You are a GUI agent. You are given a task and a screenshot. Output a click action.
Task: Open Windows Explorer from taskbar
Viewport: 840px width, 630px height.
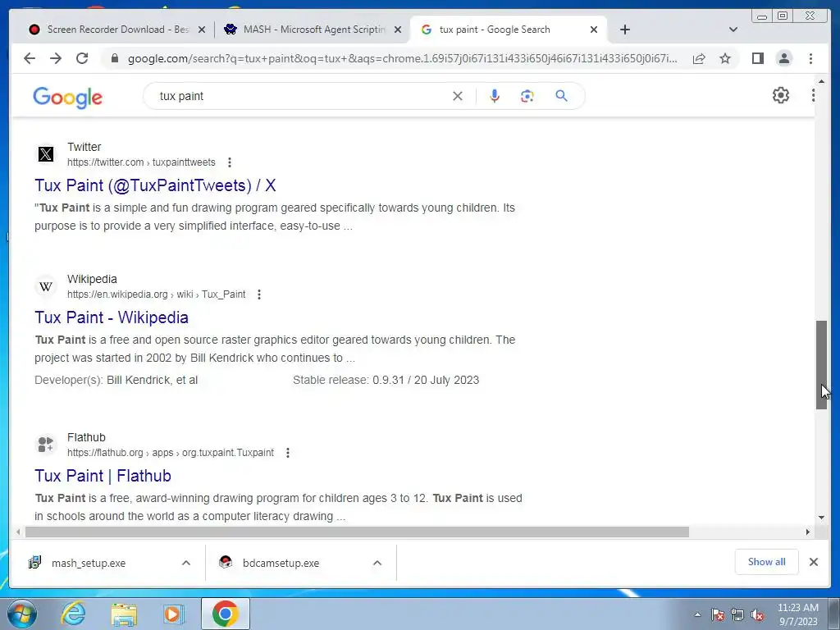coord(124,614)
